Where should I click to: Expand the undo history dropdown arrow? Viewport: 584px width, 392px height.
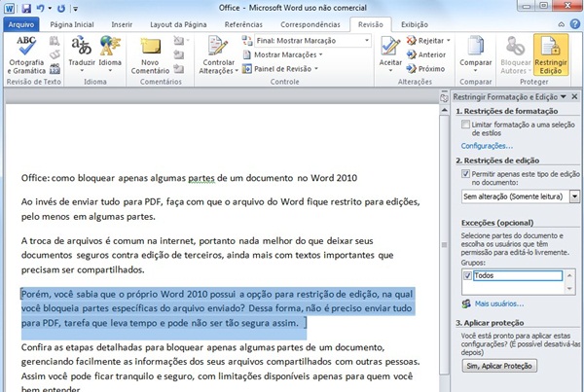click(x=50, y=8)
